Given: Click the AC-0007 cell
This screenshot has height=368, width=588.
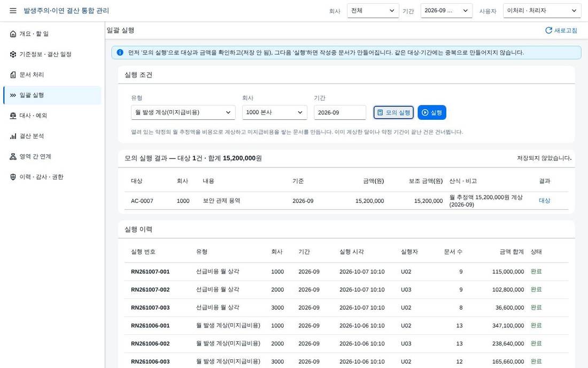Looking at the screenshot, I should pos(142,201).
